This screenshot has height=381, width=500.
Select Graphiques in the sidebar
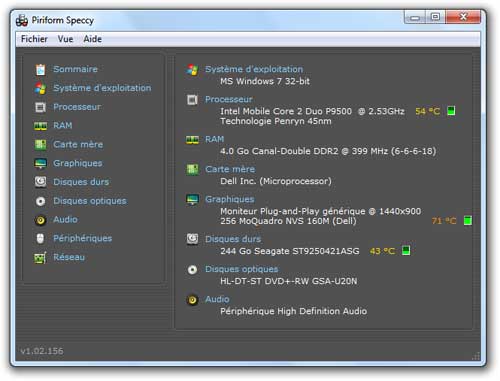[78, 163]
